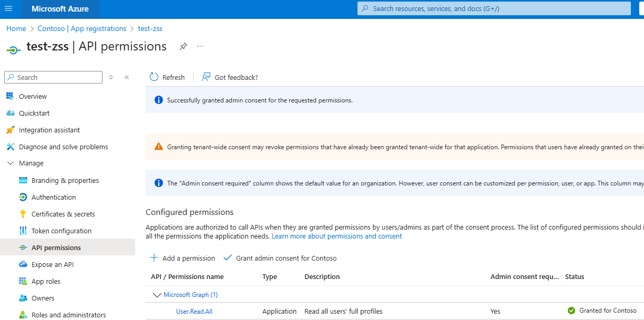
Task: Click the Integration assistant rocket icon
Action: point(10,130)
